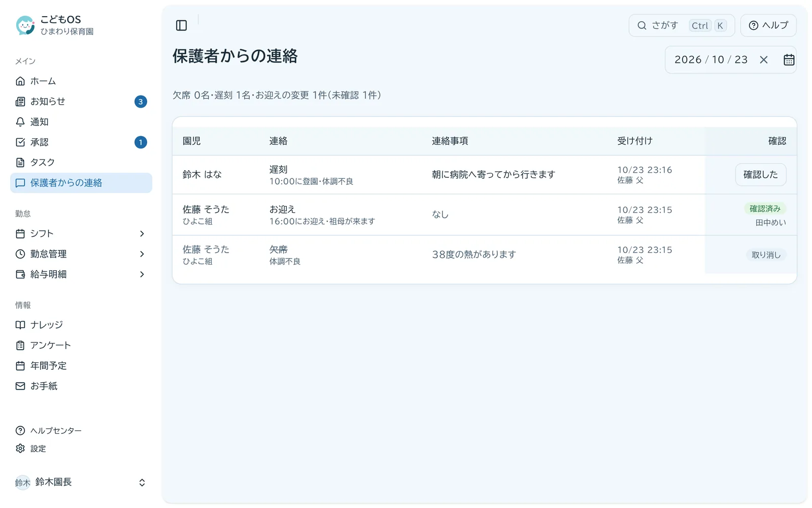The width and height of the screenshot is (812, 508).
Task: Click the book icon beside ナレッジ
Action: (x=20, y=325)
